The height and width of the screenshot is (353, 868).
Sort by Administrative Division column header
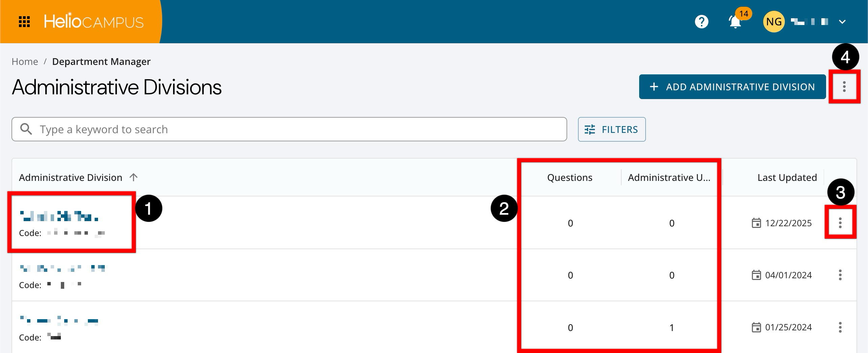click(70, 178)
